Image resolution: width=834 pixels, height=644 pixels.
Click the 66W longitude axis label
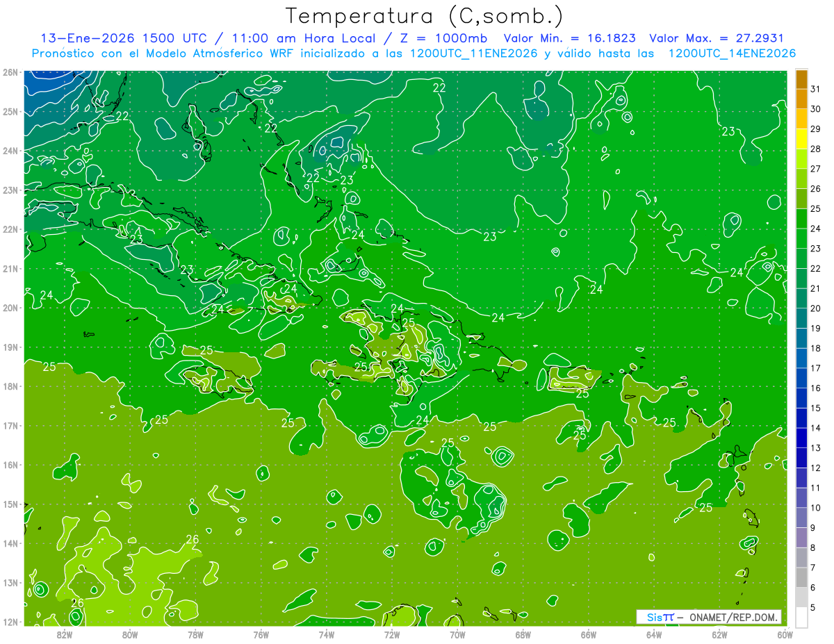[x=588, y=634]
